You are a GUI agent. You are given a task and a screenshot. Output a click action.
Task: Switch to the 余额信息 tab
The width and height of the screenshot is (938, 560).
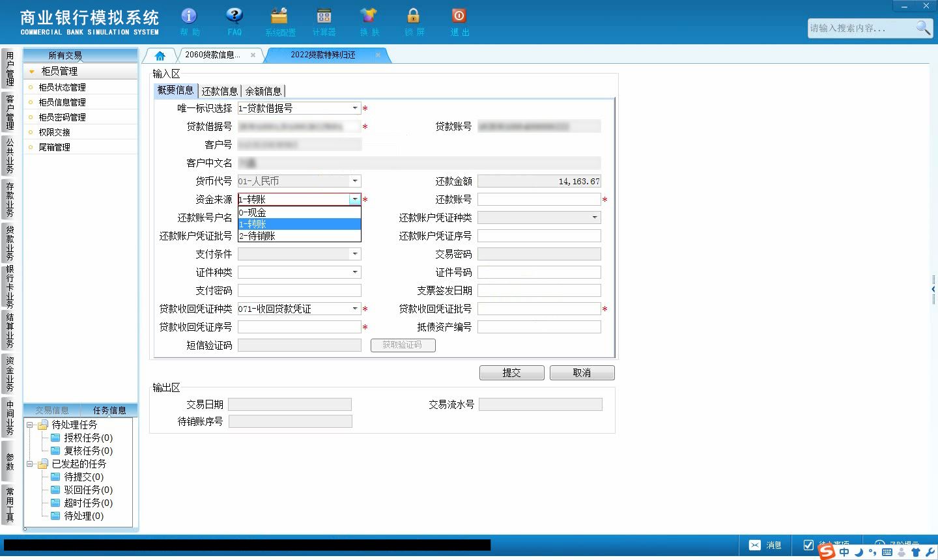tap(263, 91)
